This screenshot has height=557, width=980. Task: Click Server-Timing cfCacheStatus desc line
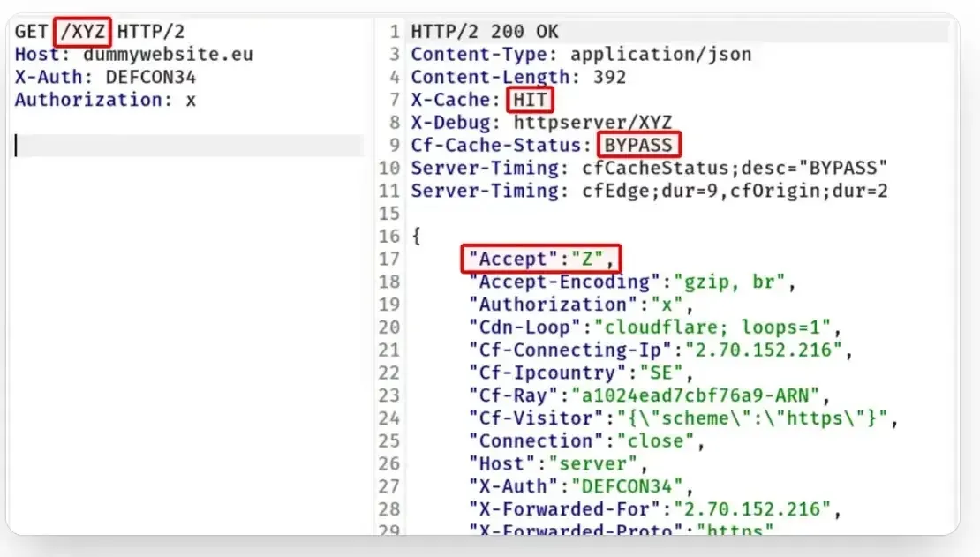[x=649, y=169]
